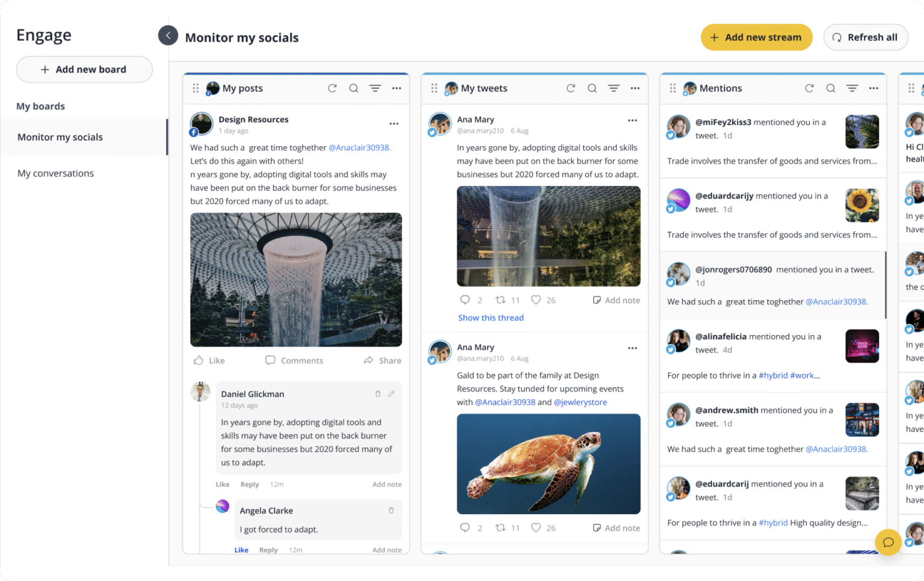Collapse the Engage sidebar with the arrow
This screenshot has width=924, height=581.
point(168,35)
